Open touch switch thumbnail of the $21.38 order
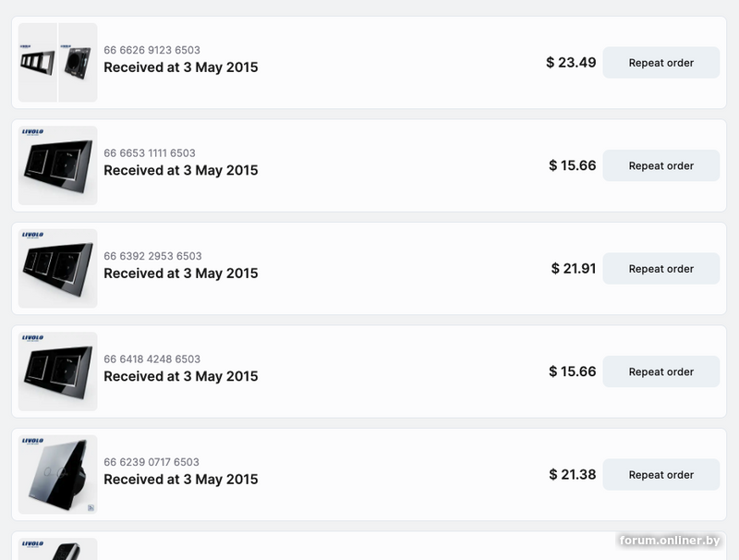The height and width of the screenshot is (560, 739). (x=57, y=475)
